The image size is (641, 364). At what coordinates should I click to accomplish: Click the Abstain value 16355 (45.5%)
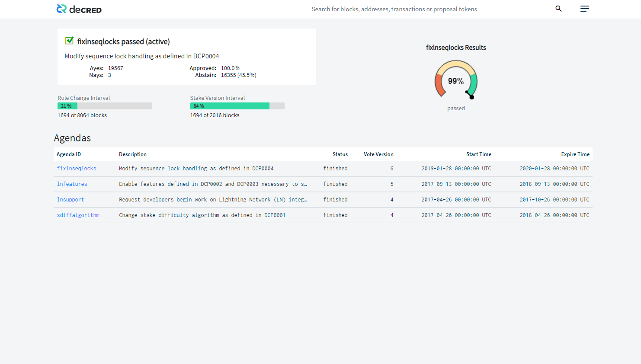point(239,75)
